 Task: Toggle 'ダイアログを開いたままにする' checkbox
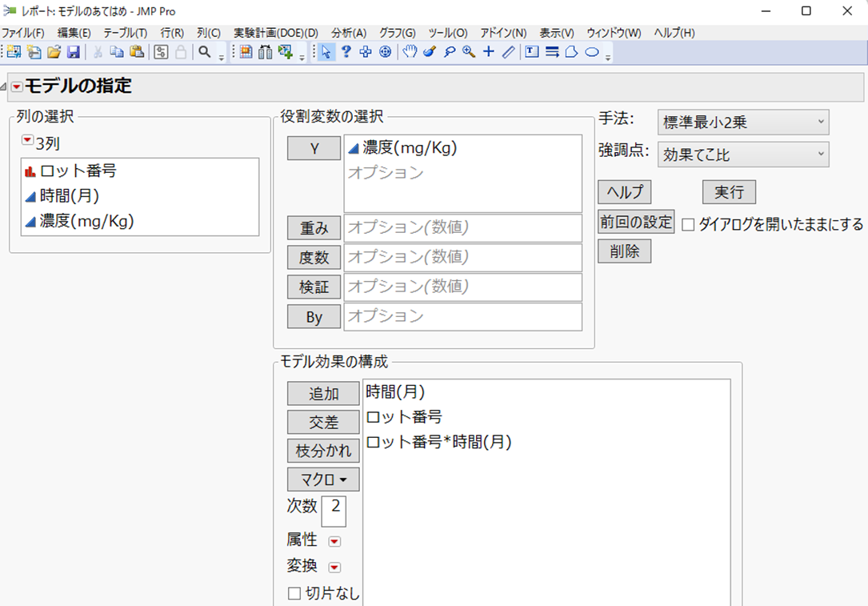688,224
